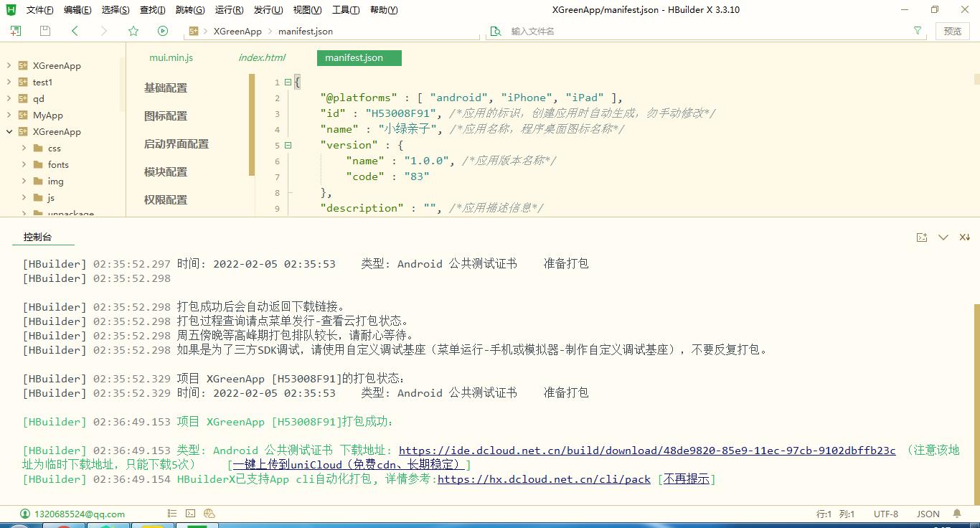The image size is (980, 528).
Task: Select the manifest.json tab
Action: tap(359, 57)
